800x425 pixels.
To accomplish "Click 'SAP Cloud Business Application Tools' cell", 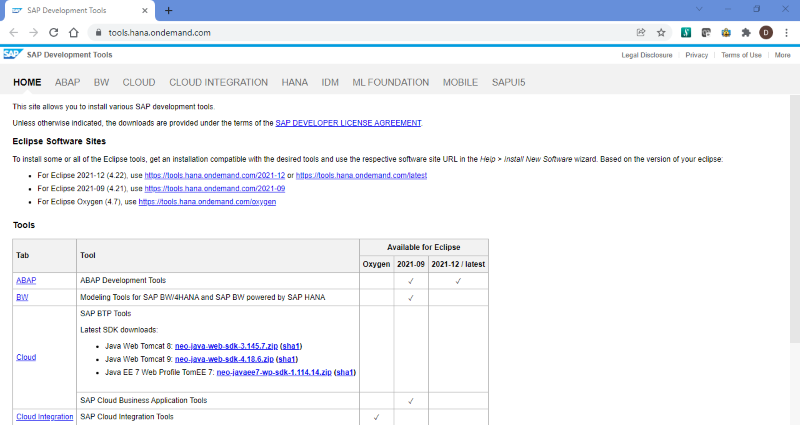I will 218,401.
